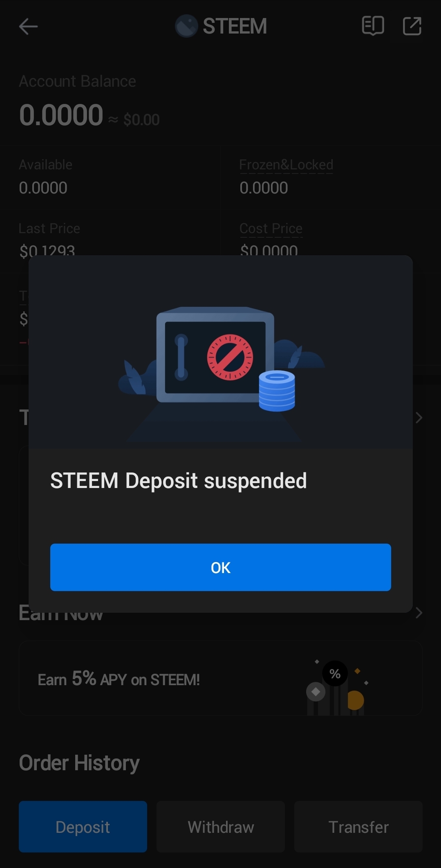Expand the Earn Now section chevron
The image size is (441, 868).
coord(419,613)
